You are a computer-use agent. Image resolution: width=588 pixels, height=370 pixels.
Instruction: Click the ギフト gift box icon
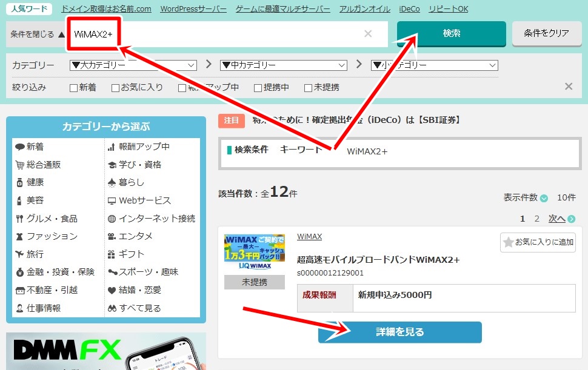point(112,255)
